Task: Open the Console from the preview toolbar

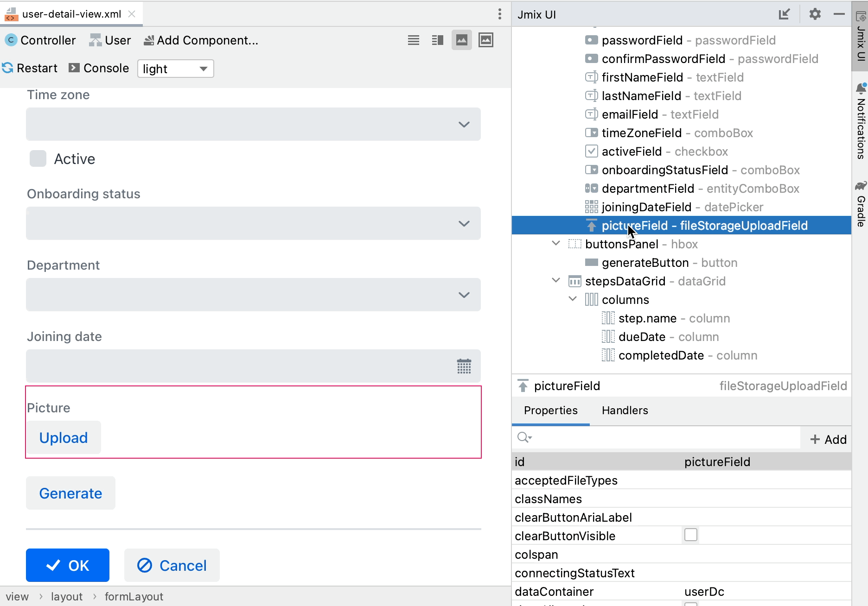Action: coord(99,68)
